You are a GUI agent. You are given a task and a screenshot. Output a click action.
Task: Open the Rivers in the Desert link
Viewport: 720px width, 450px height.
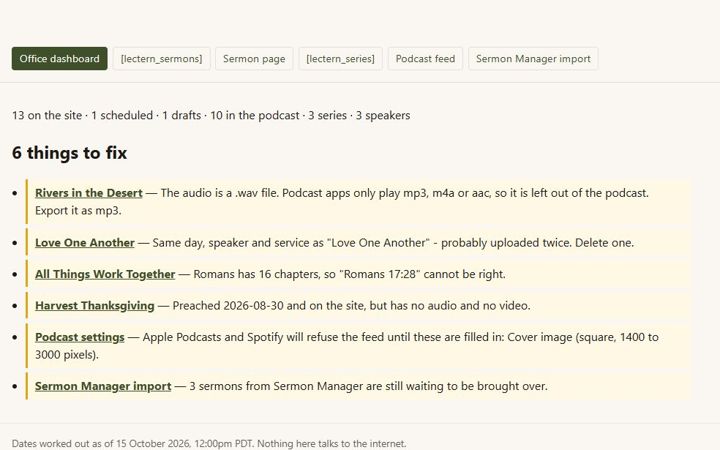89,193
